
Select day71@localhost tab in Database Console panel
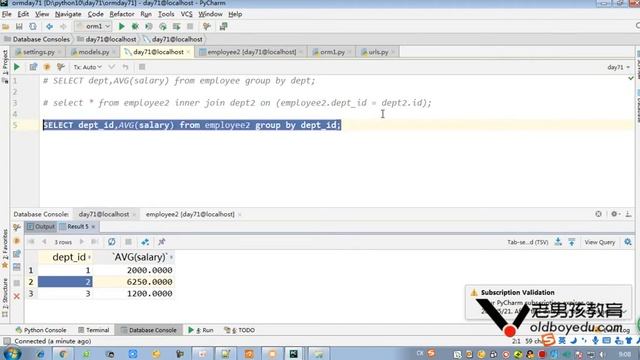click(x=104, y=214)
